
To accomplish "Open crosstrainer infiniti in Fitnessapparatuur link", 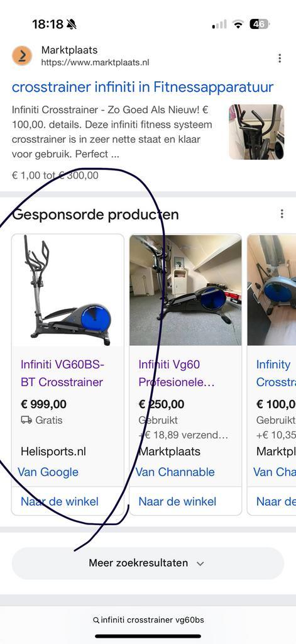I will pos(143,87).
